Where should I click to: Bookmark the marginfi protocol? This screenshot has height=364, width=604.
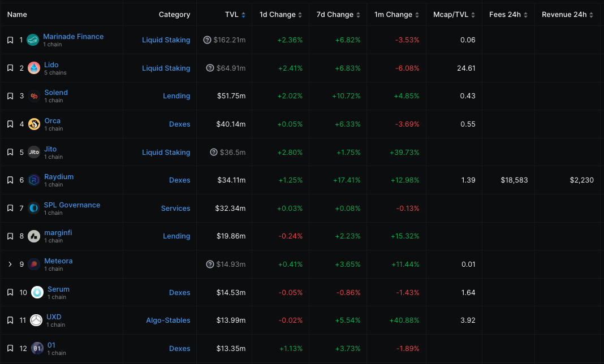tap(10, 236)
